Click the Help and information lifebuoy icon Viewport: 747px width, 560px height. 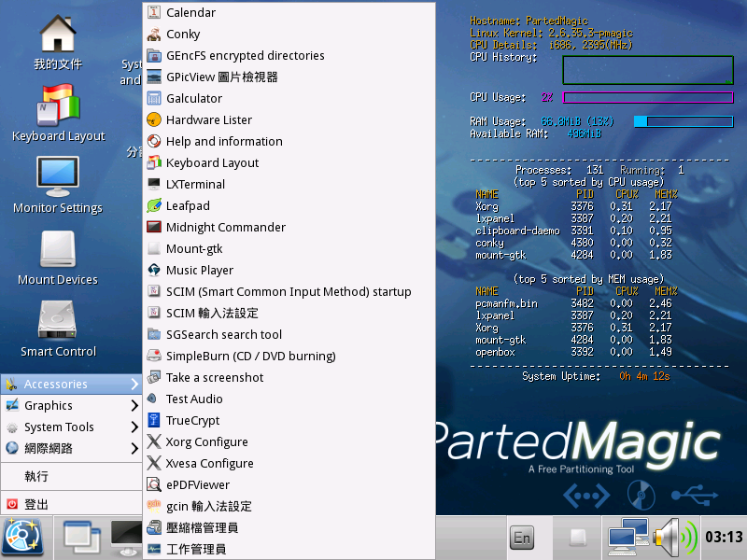[x=154, y=141]
